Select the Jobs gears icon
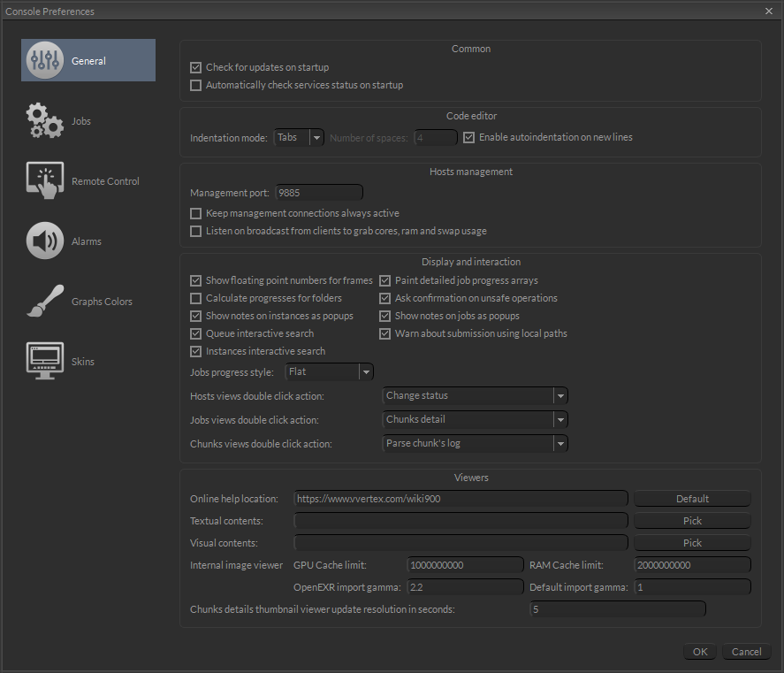Viewport: 784px width, 673px height. (x=44, y=120)
